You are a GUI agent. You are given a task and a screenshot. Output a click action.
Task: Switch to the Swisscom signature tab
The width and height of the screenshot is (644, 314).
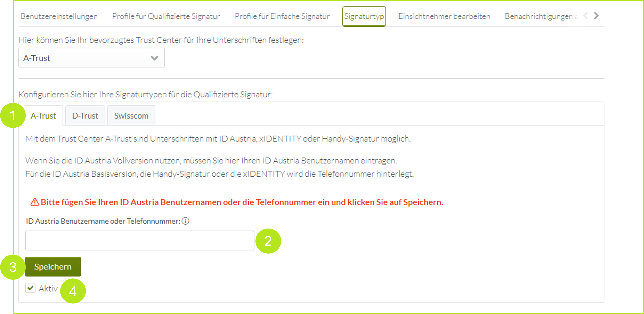[131, 116]
